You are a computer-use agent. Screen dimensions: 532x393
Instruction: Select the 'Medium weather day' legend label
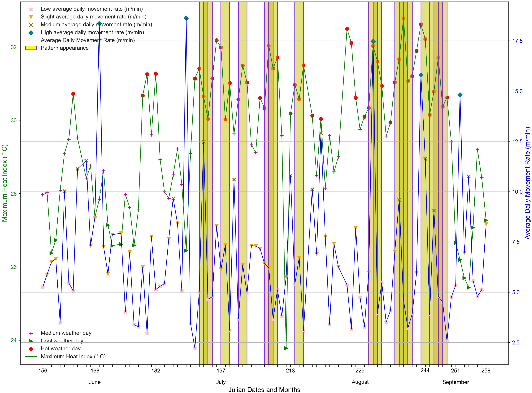tap(66, 333)
